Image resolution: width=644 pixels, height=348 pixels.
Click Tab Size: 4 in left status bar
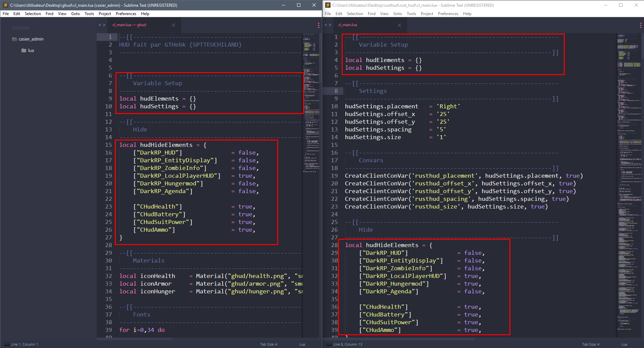click(268, 344)
